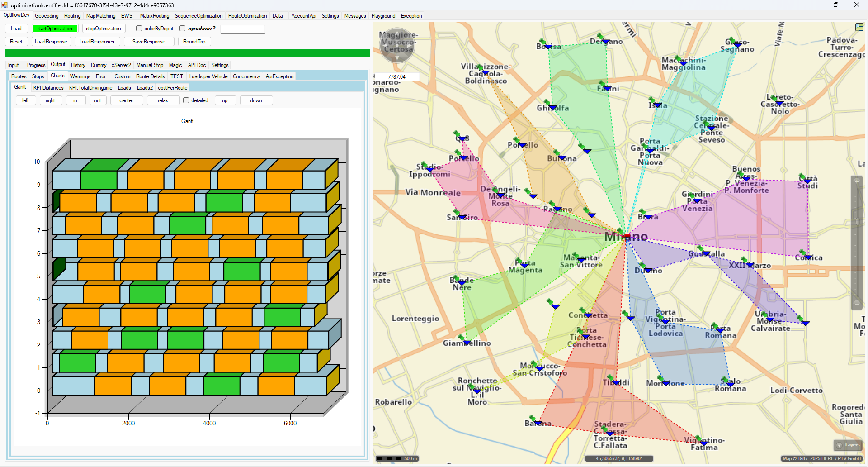This screenshot has height=467, width=868.
Task: Open the Loads per Vehicle tab
Action: point(208,76)
